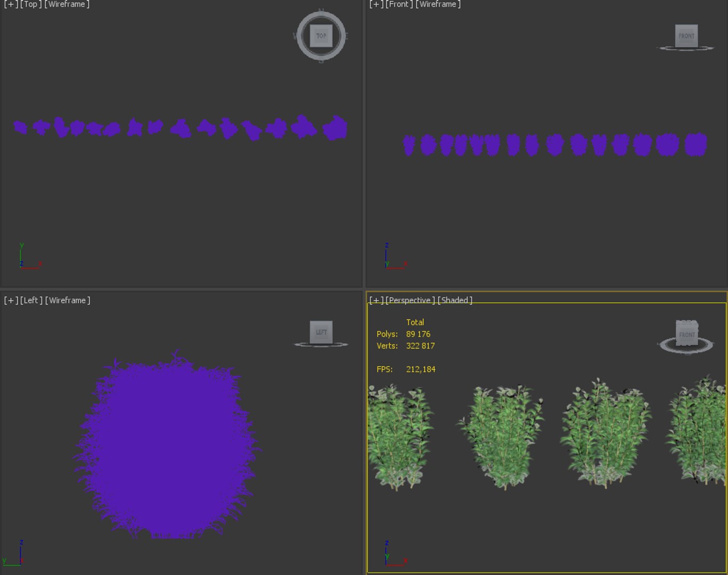Open the [Shaded] shading mode menu
The image size is (728, 575).
[x=455, y=300]
